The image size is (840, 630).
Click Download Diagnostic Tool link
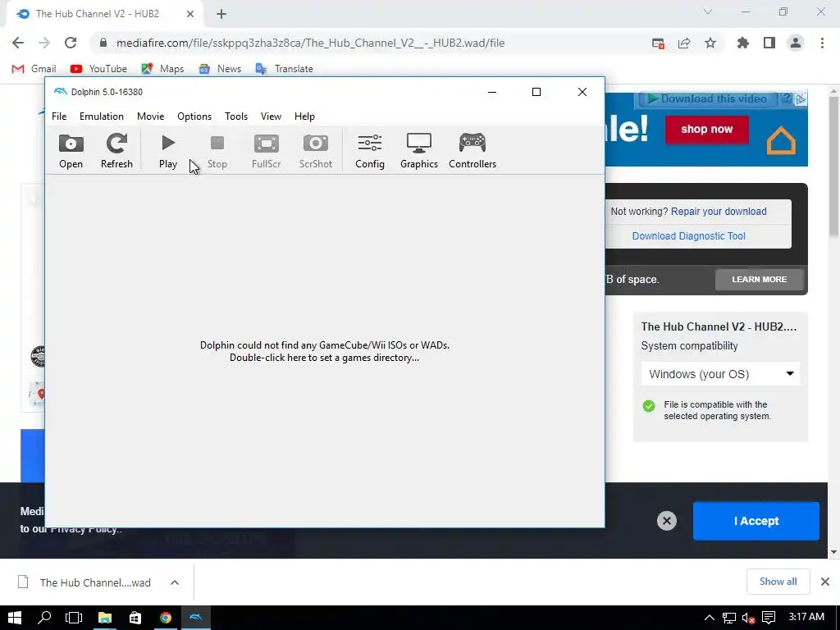pos(688,235)
